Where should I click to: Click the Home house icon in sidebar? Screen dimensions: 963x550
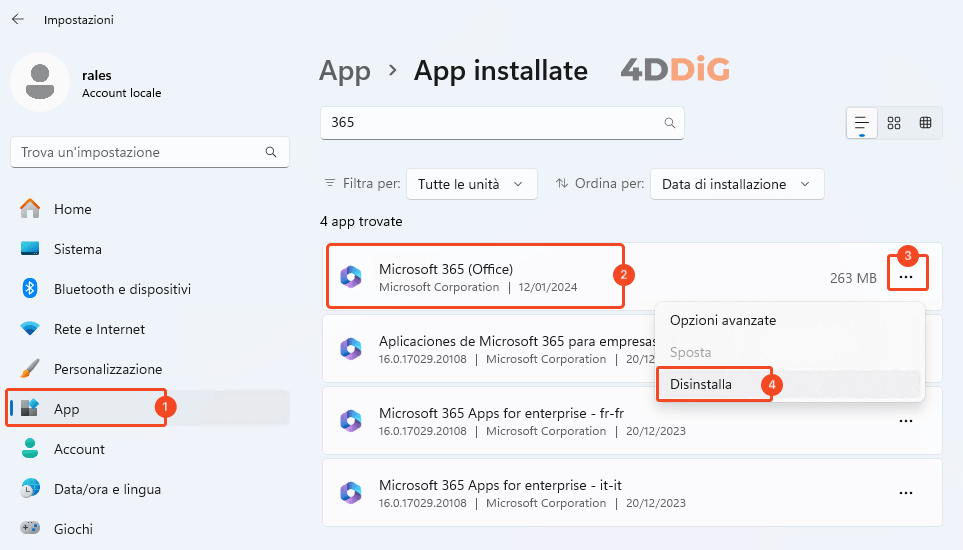pos(30,209)
